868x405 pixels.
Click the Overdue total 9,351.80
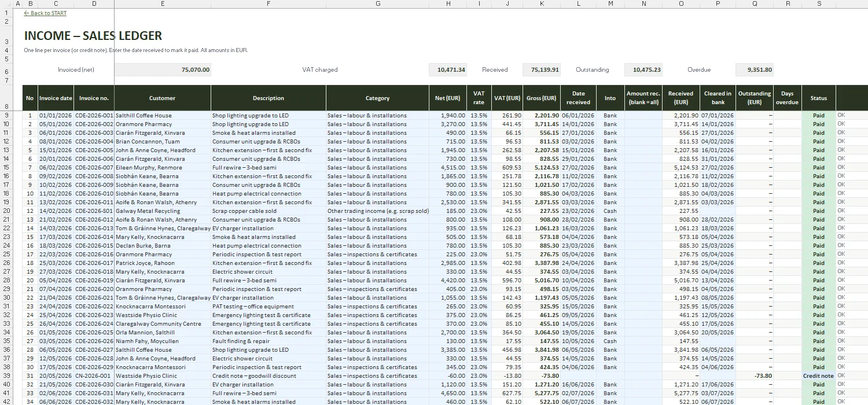pos(755,70)
